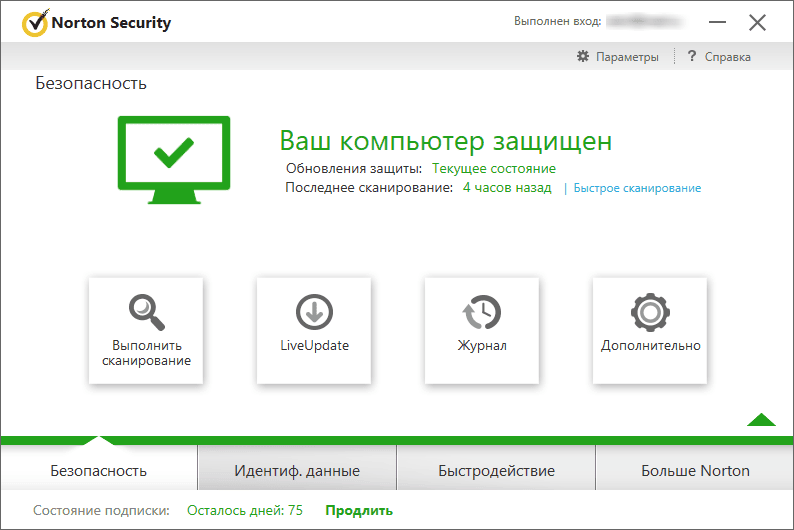Close the Norton Security window

757,22
